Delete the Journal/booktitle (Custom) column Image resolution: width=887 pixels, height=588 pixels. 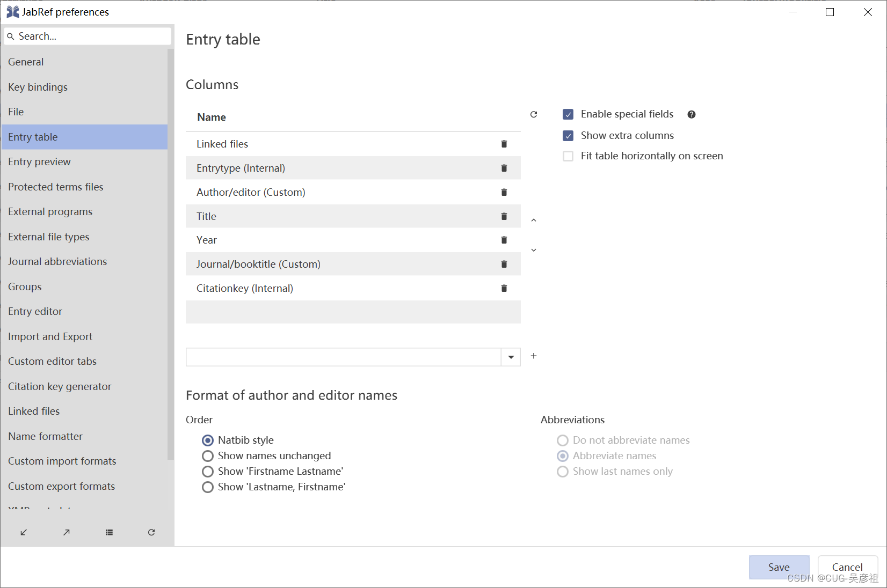click(504, 264)
